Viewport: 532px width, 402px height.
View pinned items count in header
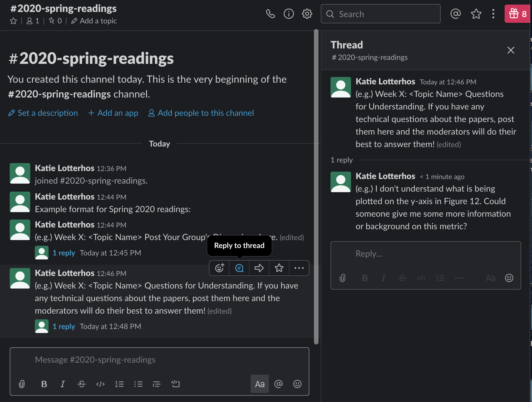tap(55, 21)
